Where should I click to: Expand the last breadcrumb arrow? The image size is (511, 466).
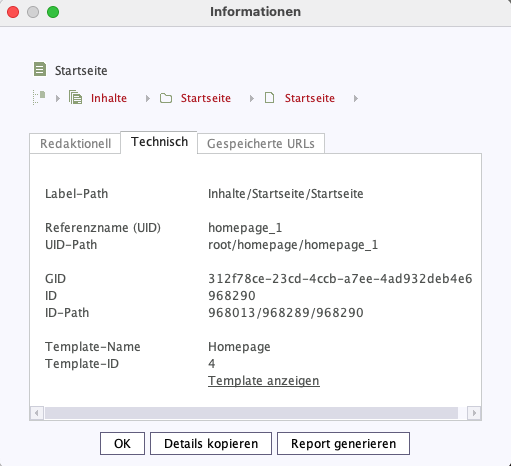pos(356,98)
